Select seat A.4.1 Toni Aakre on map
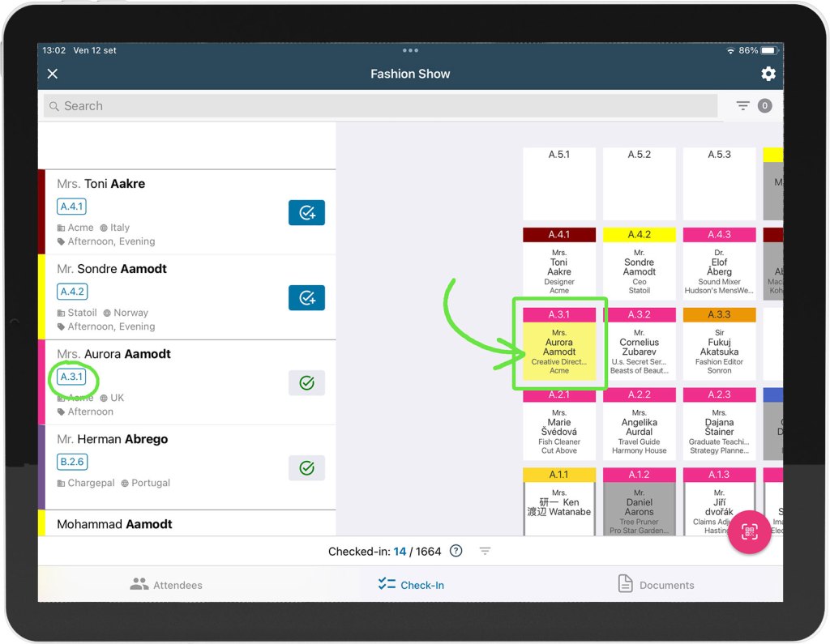 [x=559, y=263]
